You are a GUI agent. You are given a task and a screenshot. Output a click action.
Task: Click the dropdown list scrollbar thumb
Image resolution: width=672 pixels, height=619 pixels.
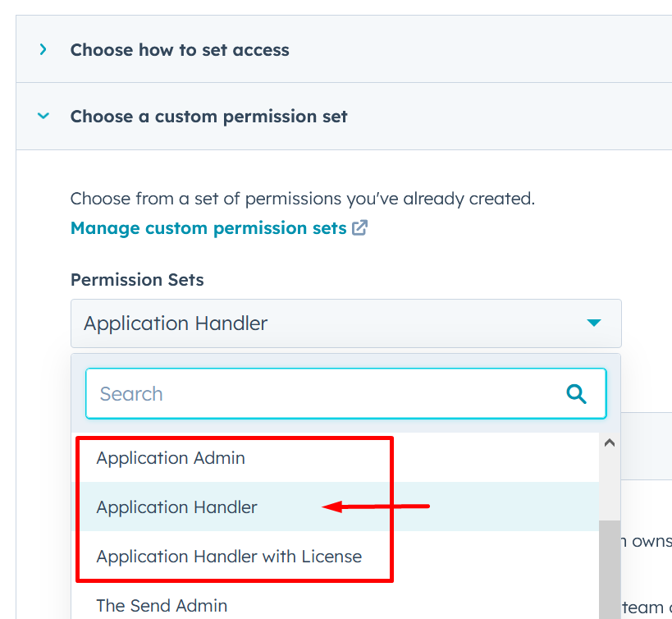click(x=610, y=571)
